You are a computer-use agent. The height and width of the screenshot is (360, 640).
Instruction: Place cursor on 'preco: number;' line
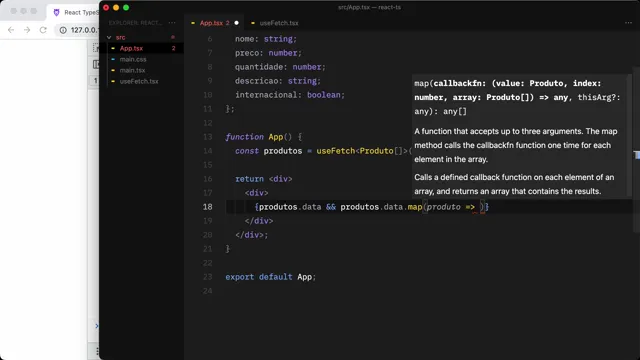click(x=268, y=53)
